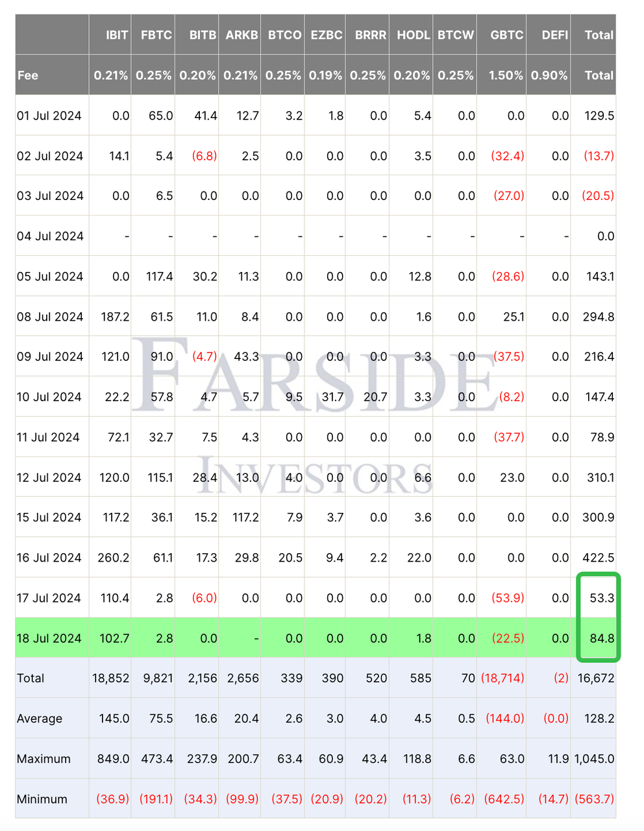Select the Minimum row label

(x=42, y=799)
